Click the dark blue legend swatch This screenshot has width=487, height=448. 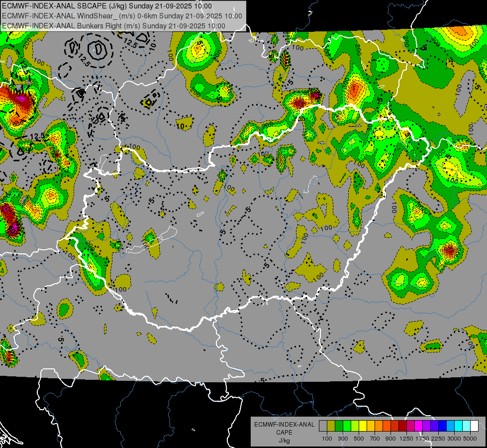(x=442, y=426)
